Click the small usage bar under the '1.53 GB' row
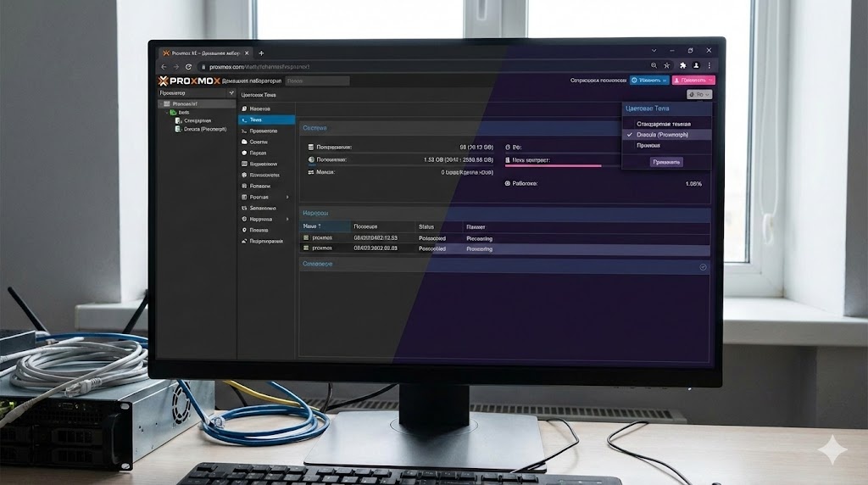The height and width of the screenshot is (485, 868). [x=311, y=165]
